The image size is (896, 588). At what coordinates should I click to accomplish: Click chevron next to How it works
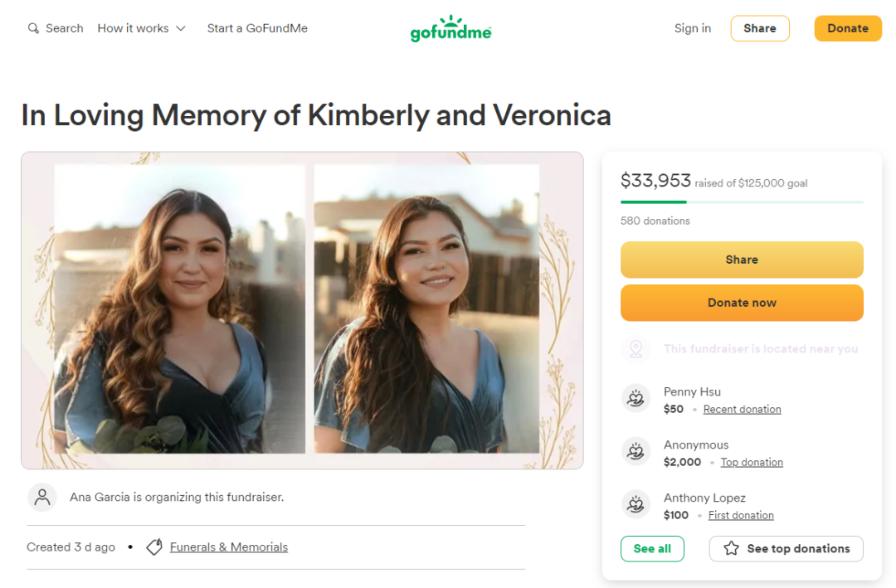point(181,28)
